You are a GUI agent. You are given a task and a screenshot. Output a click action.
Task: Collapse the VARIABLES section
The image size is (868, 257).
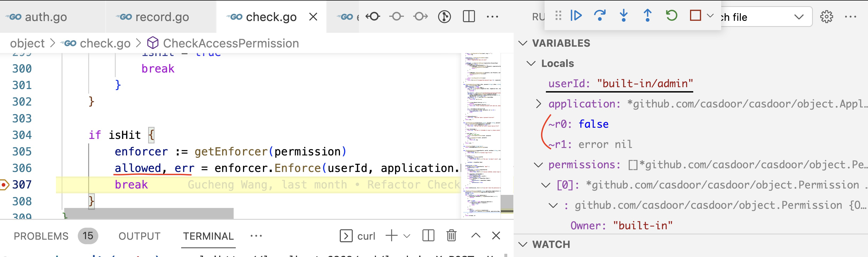click(x=523, y=43)
